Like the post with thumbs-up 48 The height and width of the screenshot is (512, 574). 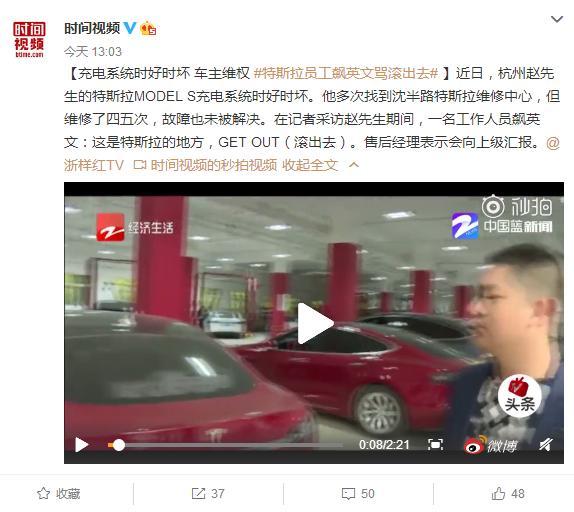click(x=508, y=493)
